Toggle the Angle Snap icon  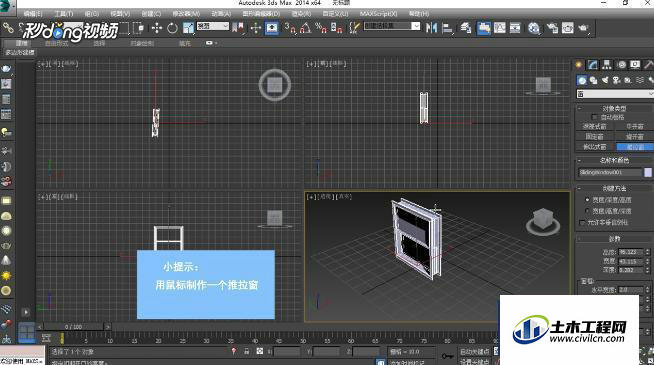click(x=306, y=28)
